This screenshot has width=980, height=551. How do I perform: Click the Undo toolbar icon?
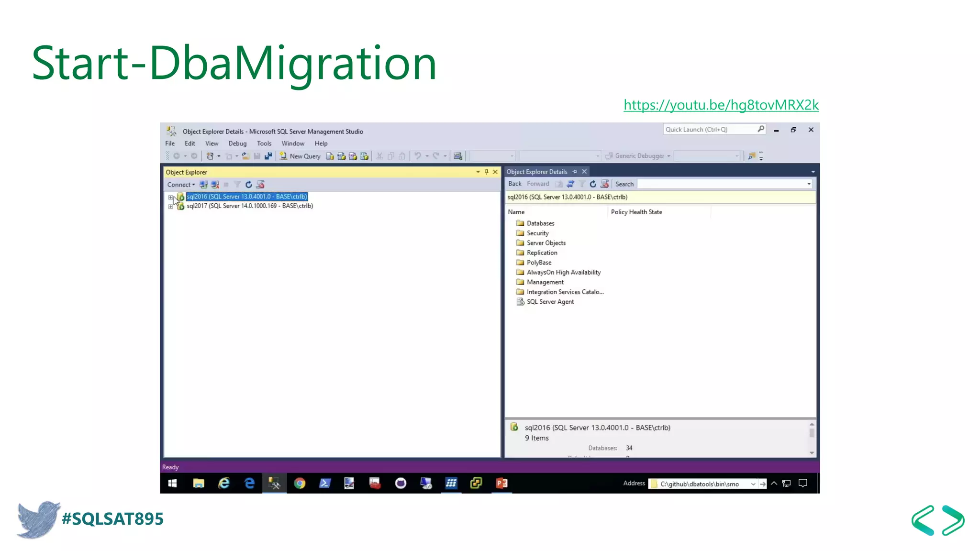(x=418, y=156)
